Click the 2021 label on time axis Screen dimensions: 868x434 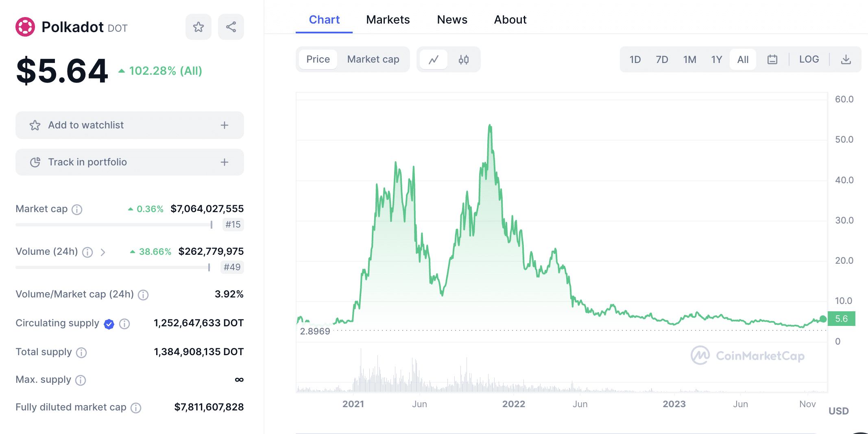tap(353, 404)
